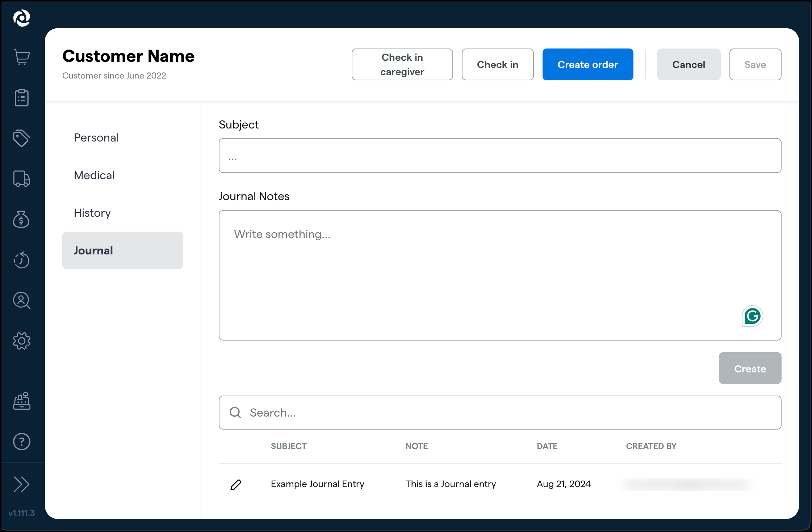Screen dimensions: 812x532
Task: Open the money bag sales icon
Action: [21, 220]
